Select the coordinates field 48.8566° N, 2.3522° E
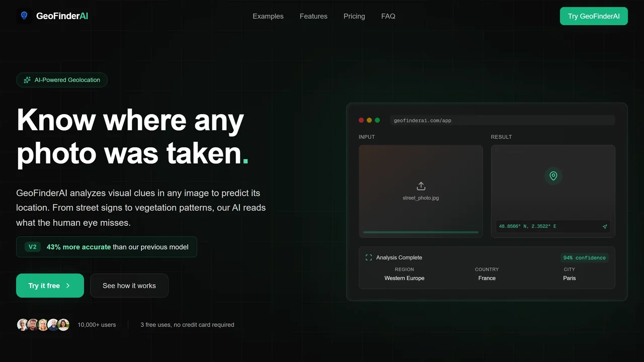The image size is (644, 362). (x=553, y=226)
